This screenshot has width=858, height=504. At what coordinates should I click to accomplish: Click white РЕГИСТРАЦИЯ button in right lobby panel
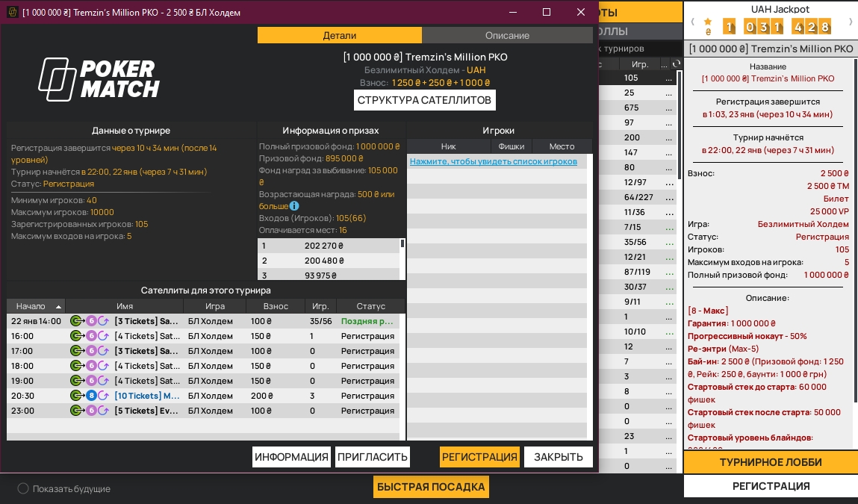pyautogui.click(x=771, y=486)
